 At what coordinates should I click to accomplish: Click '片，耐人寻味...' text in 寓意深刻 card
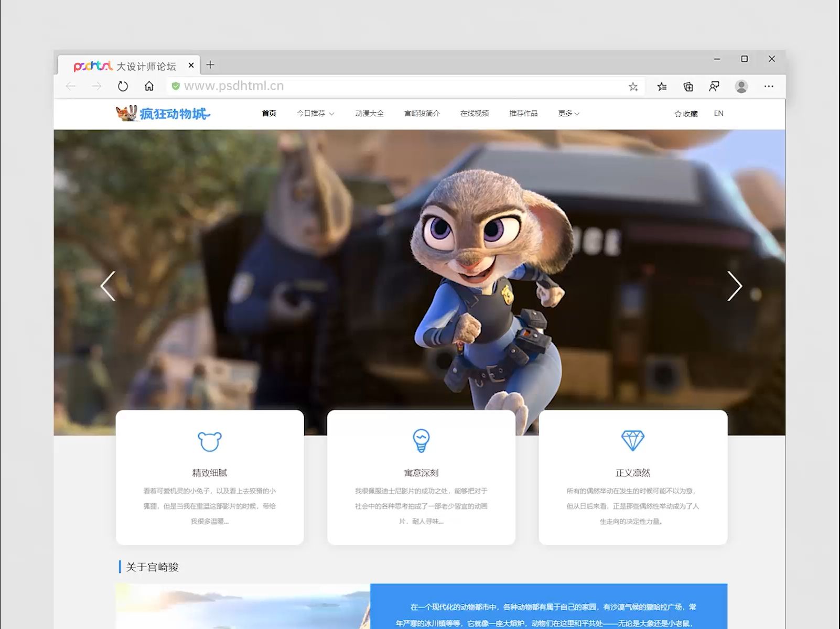point(421,522)
